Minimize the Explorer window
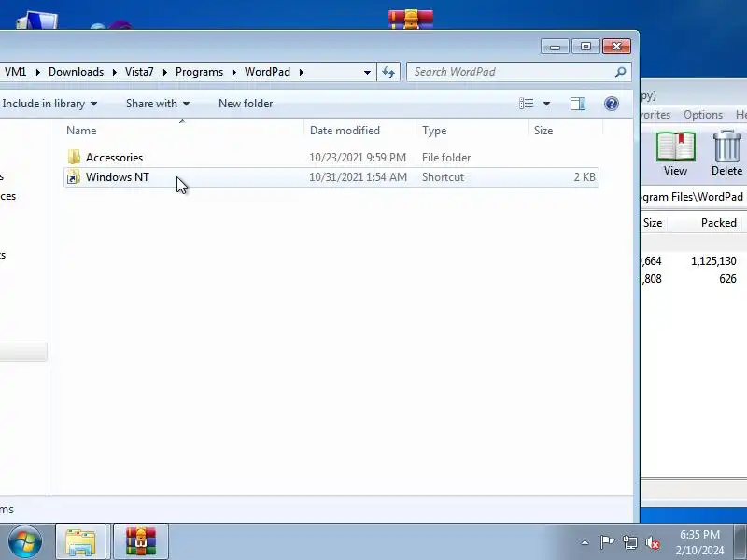747x560 pixels. (555, 47)
